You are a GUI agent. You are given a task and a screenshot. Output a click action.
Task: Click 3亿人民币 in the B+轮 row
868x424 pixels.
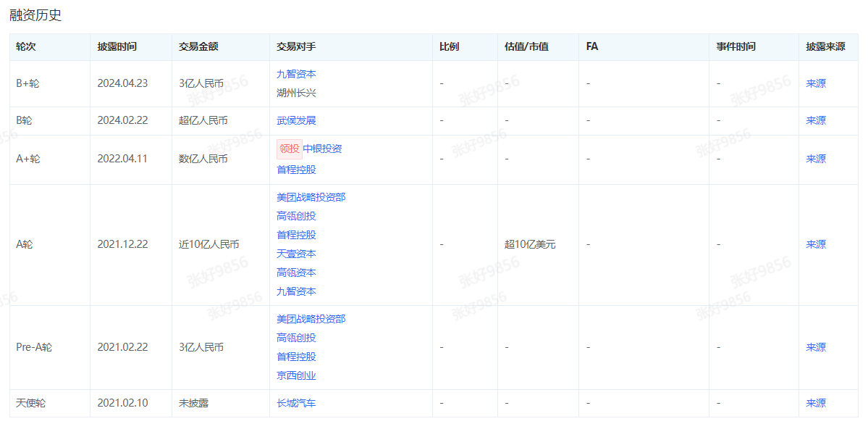201,83
